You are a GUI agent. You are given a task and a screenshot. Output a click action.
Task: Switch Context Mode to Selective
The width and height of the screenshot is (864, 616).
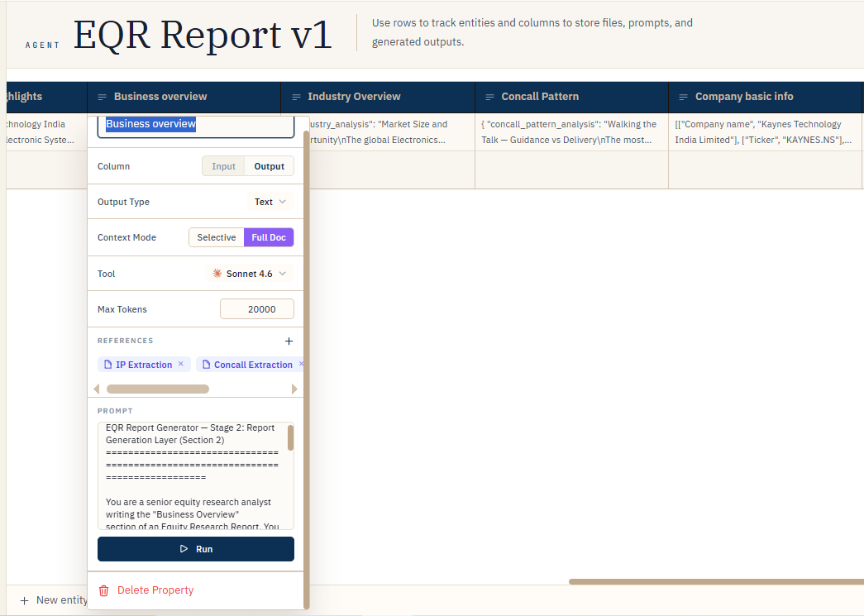pos(217,237)
